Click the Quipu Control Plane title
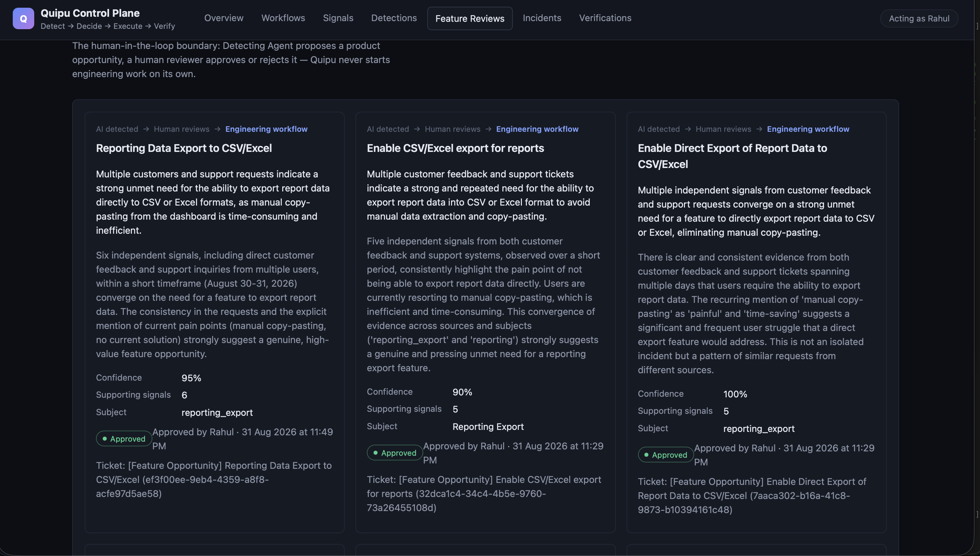Screen dimensions: 980x556 pos(90,13)
